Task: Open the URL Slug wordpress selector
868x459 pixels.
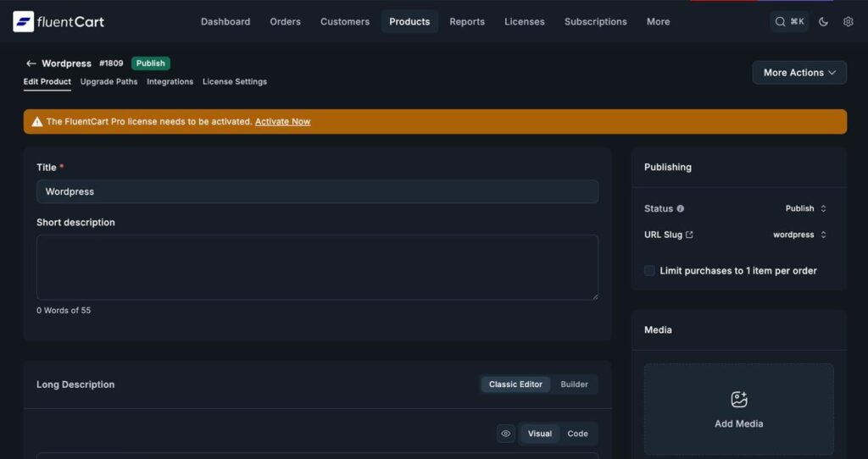Action: point(800,235)
